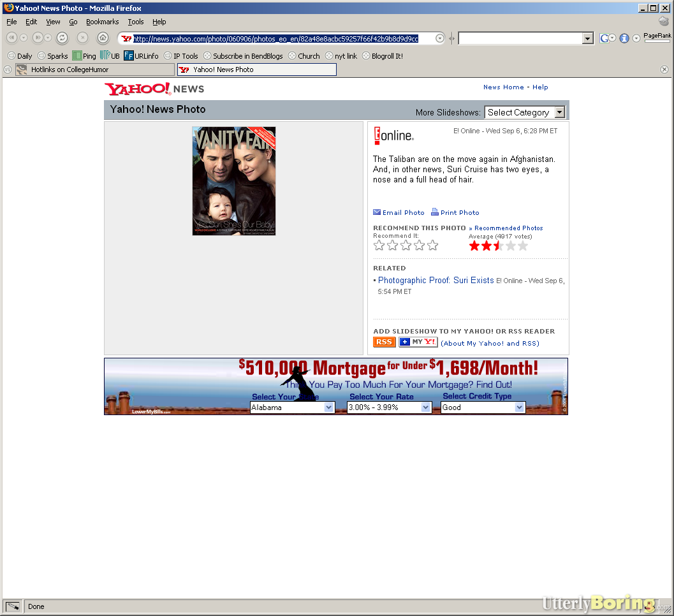674x616 pixels.
Task: Open the Select Category slideshow dropdown
Action: (x=525, y=112)
